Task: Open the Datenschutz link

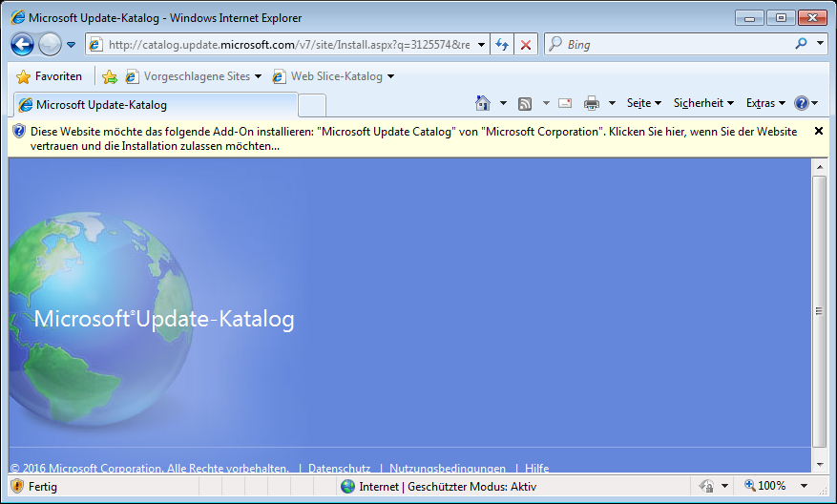Action: [340, 469]
